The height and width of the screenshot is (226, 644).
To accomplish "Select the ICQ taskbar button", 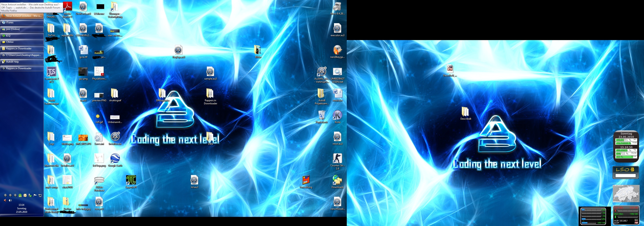I will point(22,36).
